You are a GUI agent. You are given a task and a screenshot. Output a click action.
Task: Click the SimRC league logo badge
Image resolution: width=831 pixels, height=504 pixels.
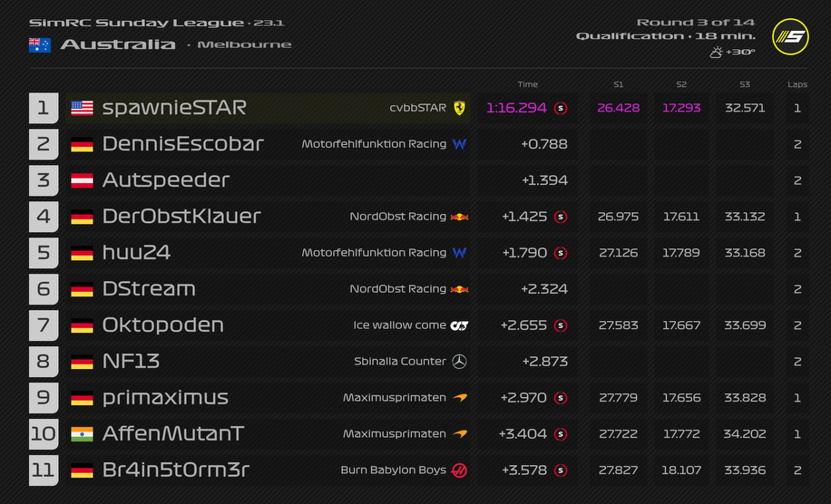point(789,36)
